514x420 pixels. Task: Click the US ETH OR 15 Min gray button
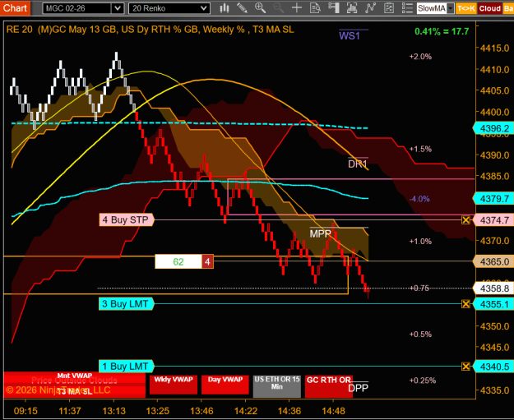pyautogui.click(x=277, y=386)
